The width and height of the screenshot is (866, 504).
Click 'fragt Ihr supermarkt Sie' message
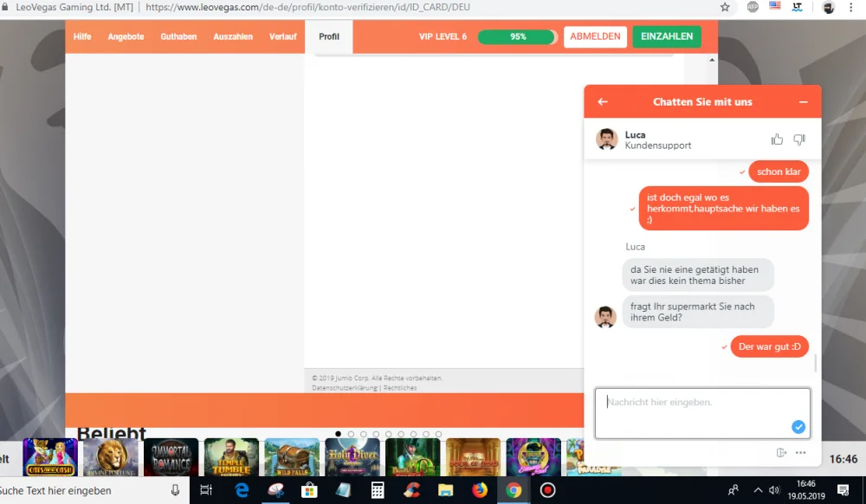[x=698, y=312]
